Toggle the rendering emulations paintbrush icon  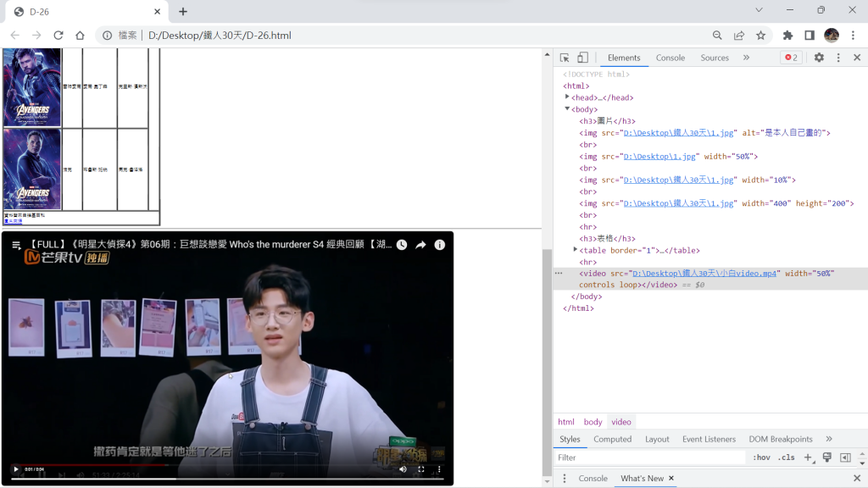pos(827,457)
